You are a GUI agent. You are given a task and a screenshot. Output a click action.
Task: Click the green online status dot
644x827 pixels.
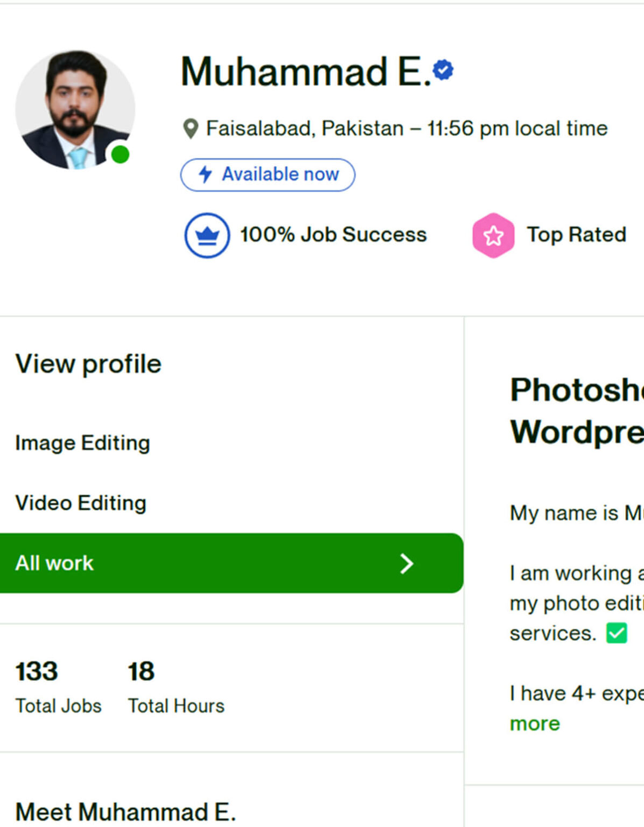[x=120, y=155]
